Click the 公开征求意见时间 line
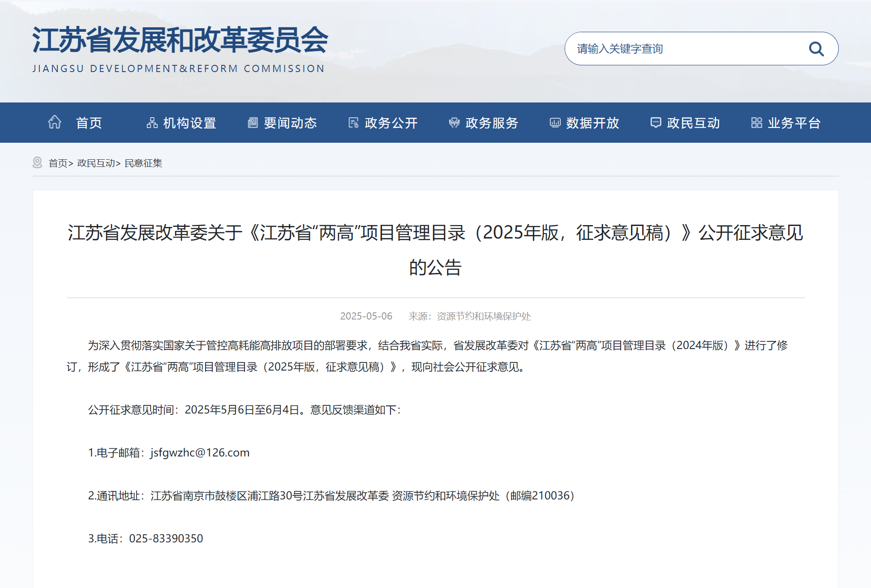The image size is (871, 588). 245,409
